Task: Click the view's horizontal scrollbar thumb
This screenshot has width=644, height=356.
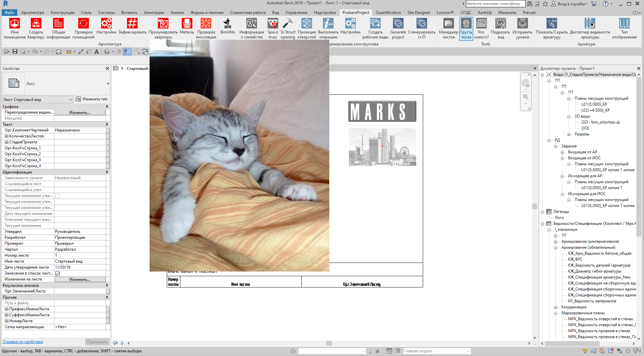Action: coord(329,343)
